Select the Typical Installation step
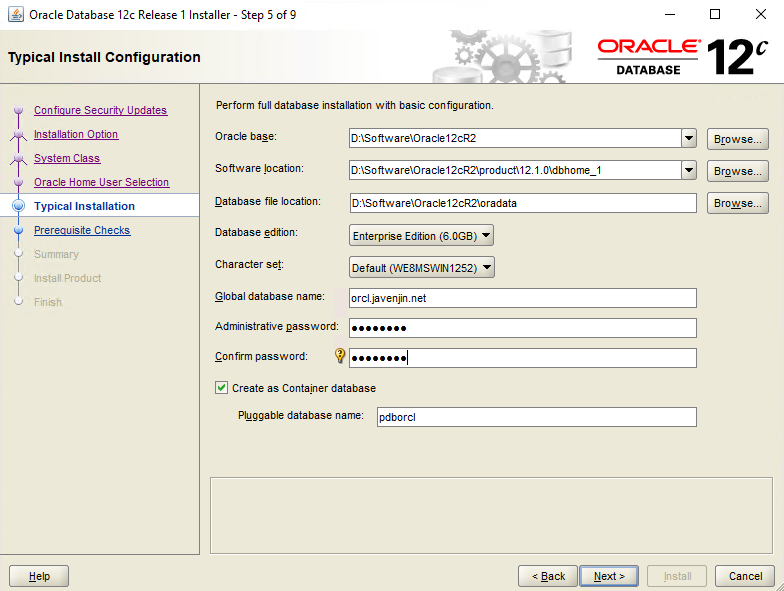The height and width of the screenshot is (591, 784). click(x=84, y=206)
